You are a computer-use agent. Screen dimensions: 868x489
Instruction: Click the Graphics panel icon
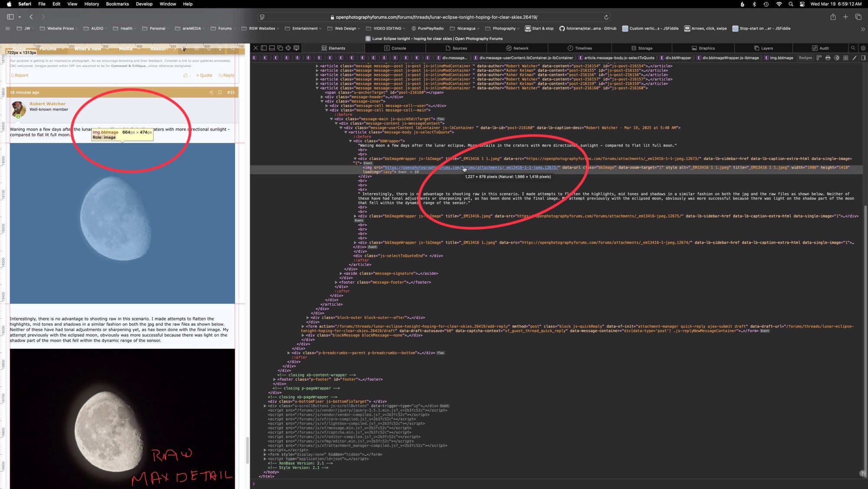[x=694, y=48]
